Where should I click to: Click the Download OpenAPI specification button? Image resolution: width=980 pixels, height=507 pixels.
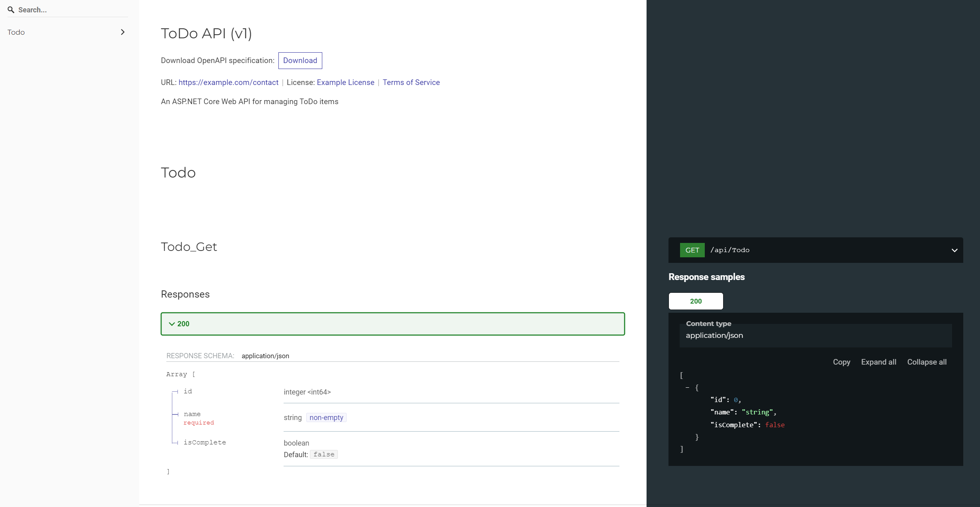(x=300, y=60)
